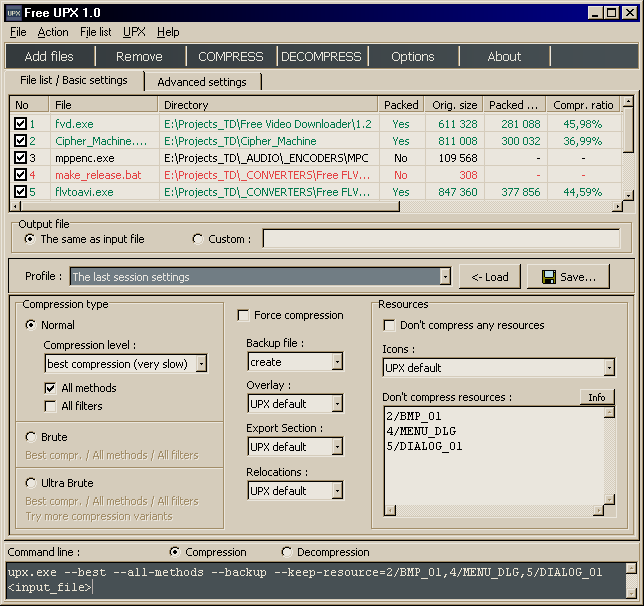Open the About toolbar item
Viewport: 644px width, 606px height.
click(x=504, y=56)
